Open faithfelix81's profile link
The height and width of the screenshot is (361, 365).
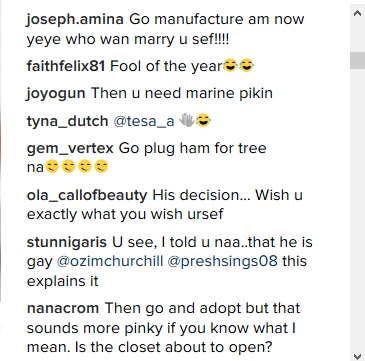point(66,67)
